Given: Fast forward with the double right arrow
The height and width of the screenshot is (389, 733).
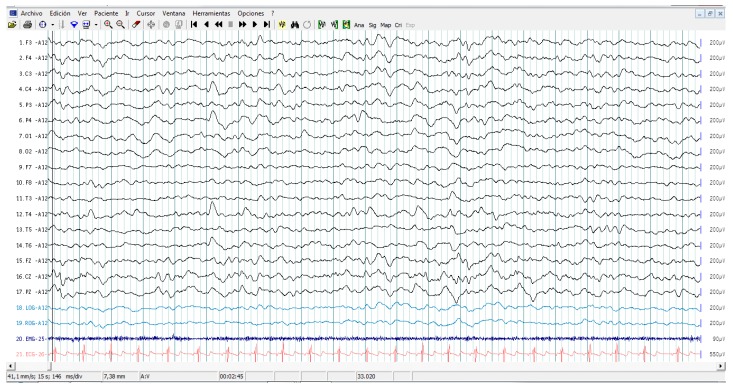Looking at the screenshot, I should pyautogui.click(x=242, y=25).
